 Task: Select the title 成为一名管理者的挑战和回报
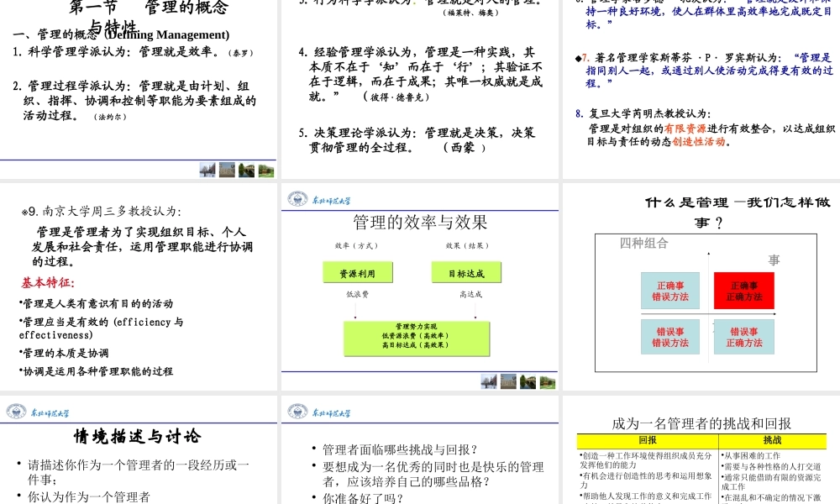coord(701,423)
